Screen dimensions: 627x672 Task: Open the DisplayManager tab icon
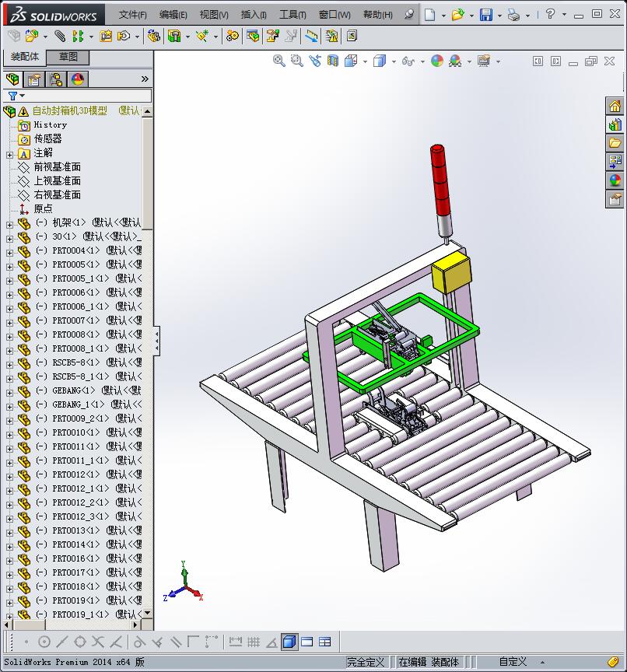click(x=78, y=79)
